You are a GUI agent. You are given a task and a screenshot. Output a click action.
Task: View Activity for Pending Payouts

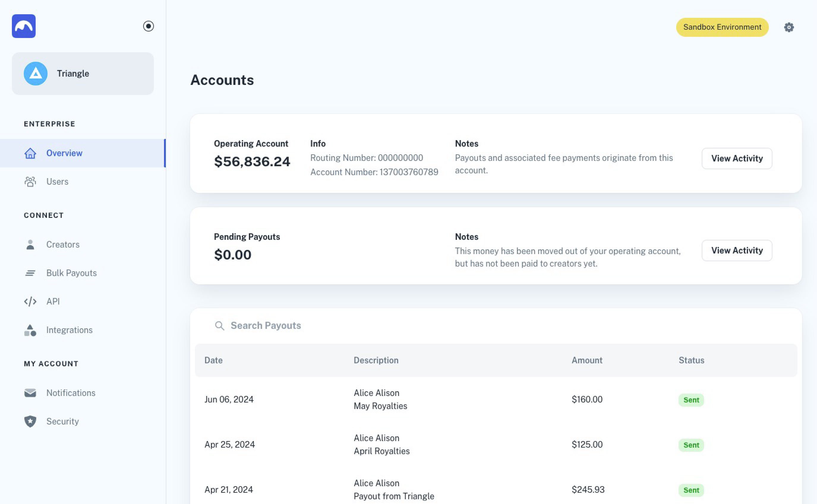pyautogui.click(x=736, y=250)
